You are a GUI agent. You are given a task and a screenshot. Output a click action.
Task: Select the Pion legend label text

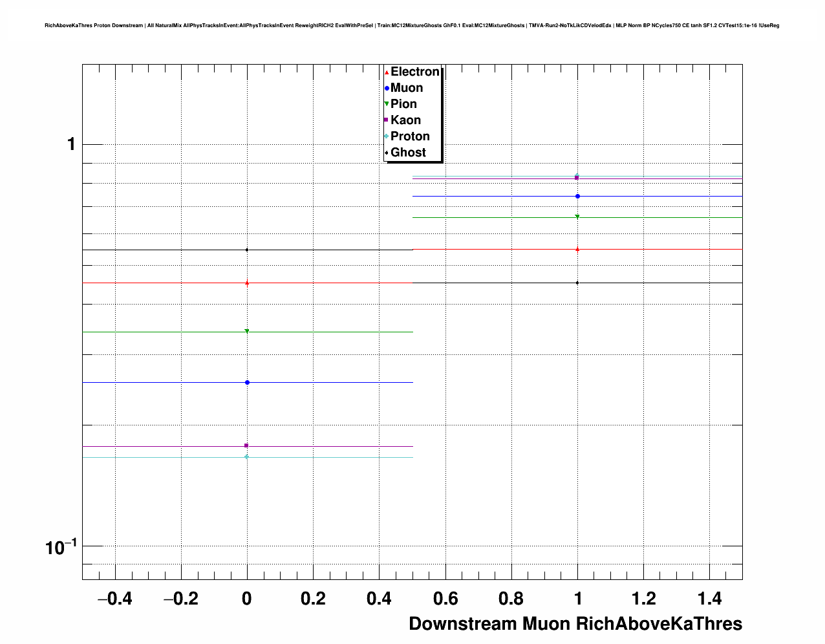pos(403,104)
